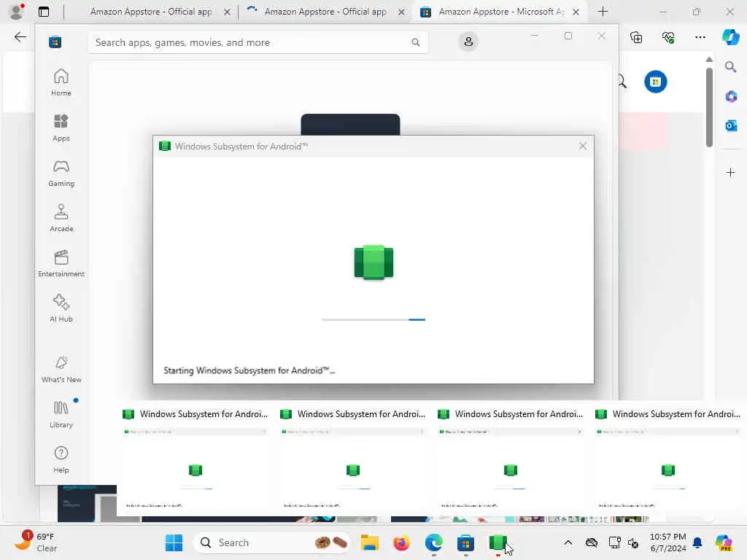This screenshot has height=560, width=747.
Task: Click the Microsoft Store logo icon
Action: point(55,42)
